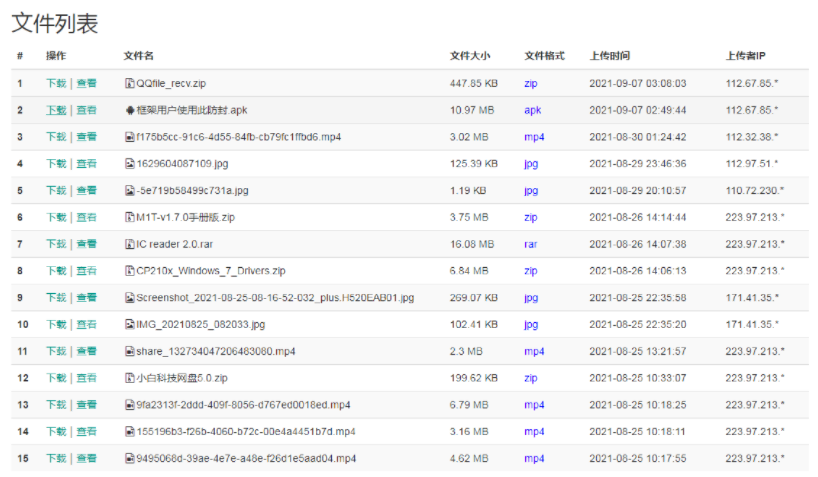Click archive icon beside CP210x_Windows_7_Drivers.zip
818x477 pixels.
point(130,271)
